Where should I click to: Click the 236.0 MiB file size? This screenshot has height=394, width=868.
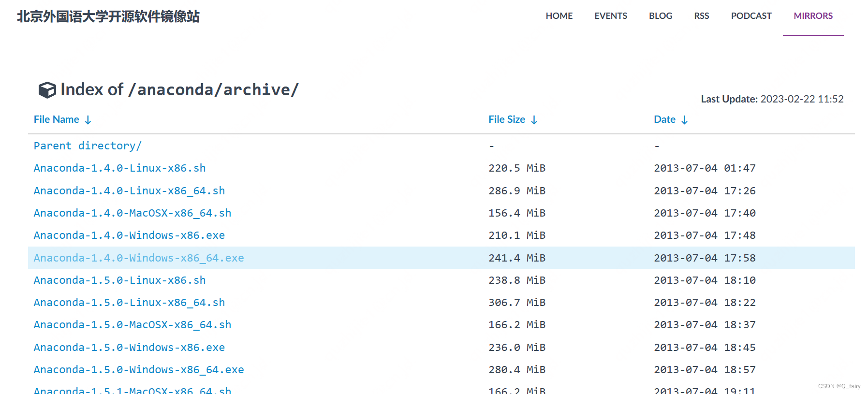[x=517, y=348]
